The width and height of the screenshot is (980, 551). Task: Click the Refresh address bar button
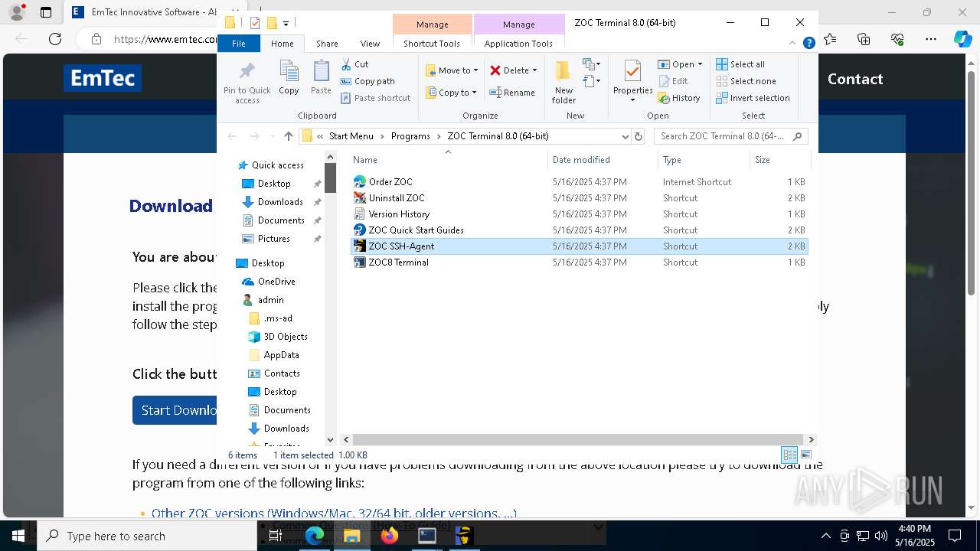tap(639, 136)
